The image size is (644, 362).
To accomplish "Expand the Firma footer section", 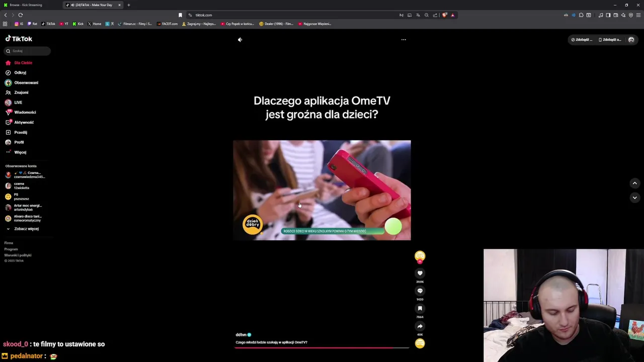I will [9, 243].
